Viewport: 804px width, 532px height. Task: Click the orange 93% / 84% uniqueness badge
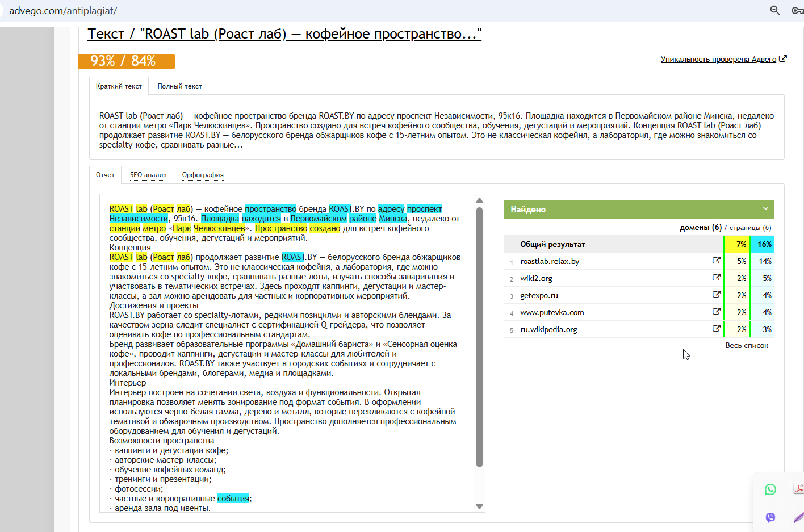(127, 61)
